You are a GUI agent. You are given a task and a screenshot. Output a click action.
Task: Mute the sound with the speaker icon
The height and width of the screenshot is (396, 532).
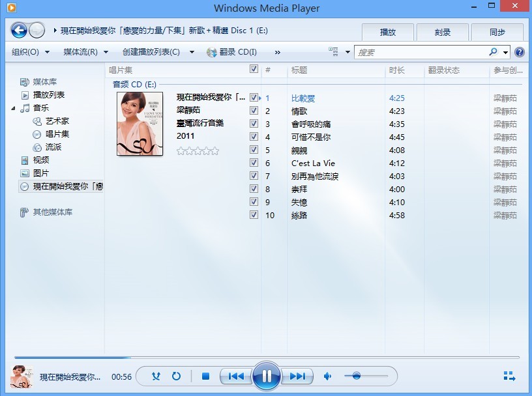[x=327, y=376]
